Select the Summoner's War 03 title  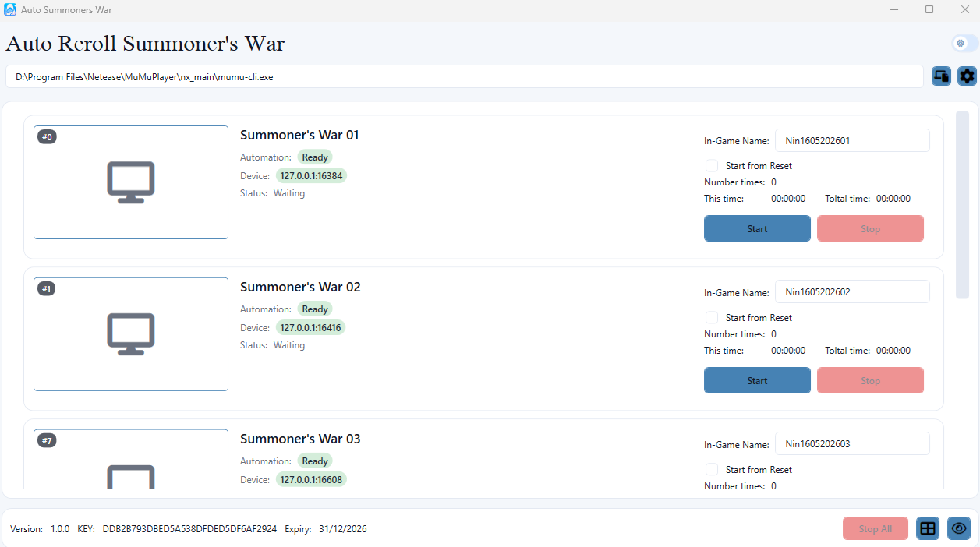pos(300,439)
